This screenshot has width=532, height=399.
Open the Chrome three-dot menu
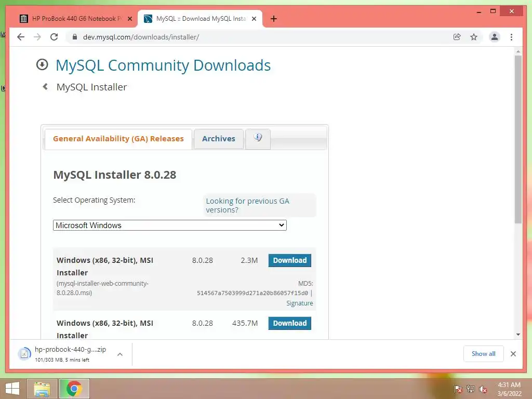pos(511,37)
